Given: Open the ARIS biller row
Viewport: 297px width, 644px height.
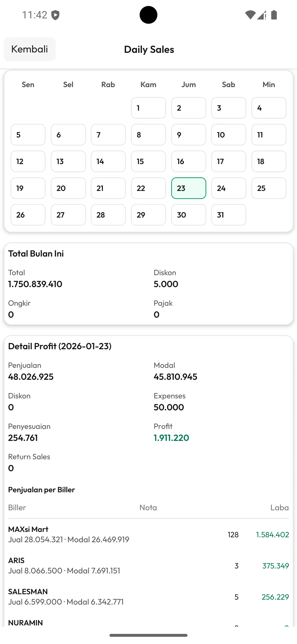Looking at the screenshot, I should coord(148,566).
